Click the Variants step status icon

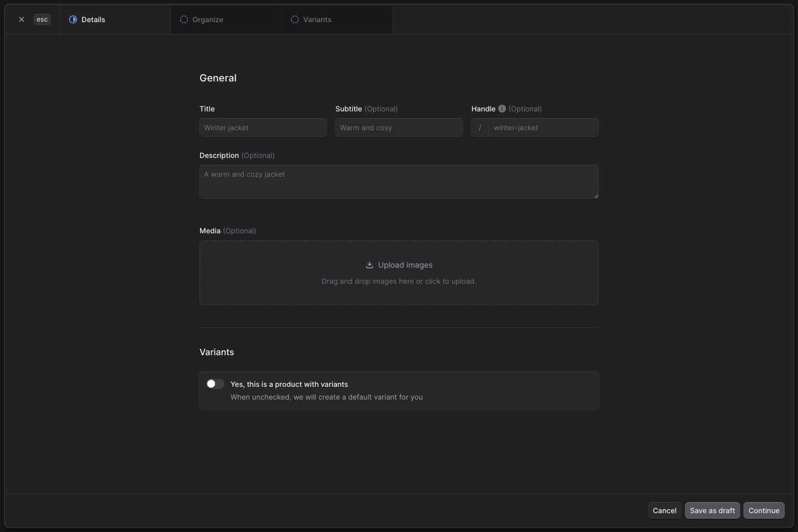coord(295,19)
